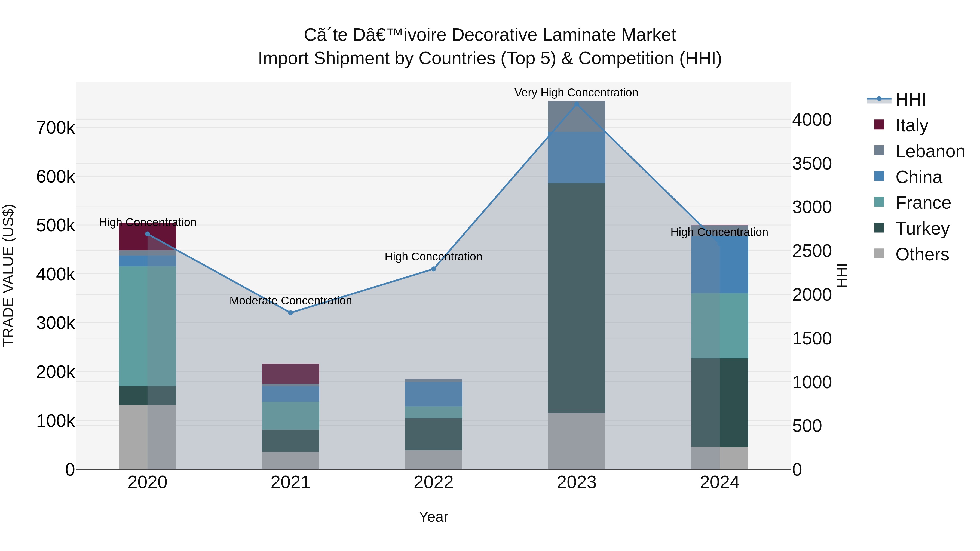Click the HHI data point for 2023
Viewport: 980px width, 551px height.
576,104
